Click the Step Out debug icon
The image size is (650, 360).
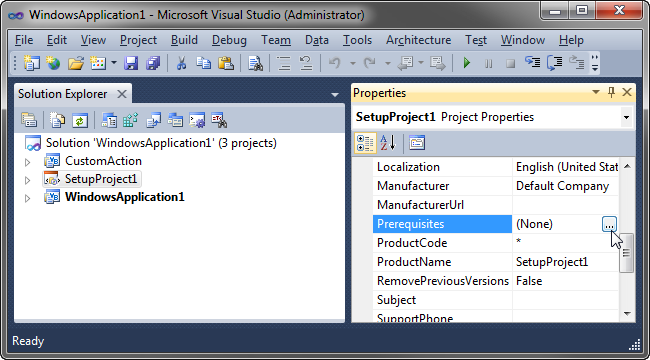(x=577, y=63)
